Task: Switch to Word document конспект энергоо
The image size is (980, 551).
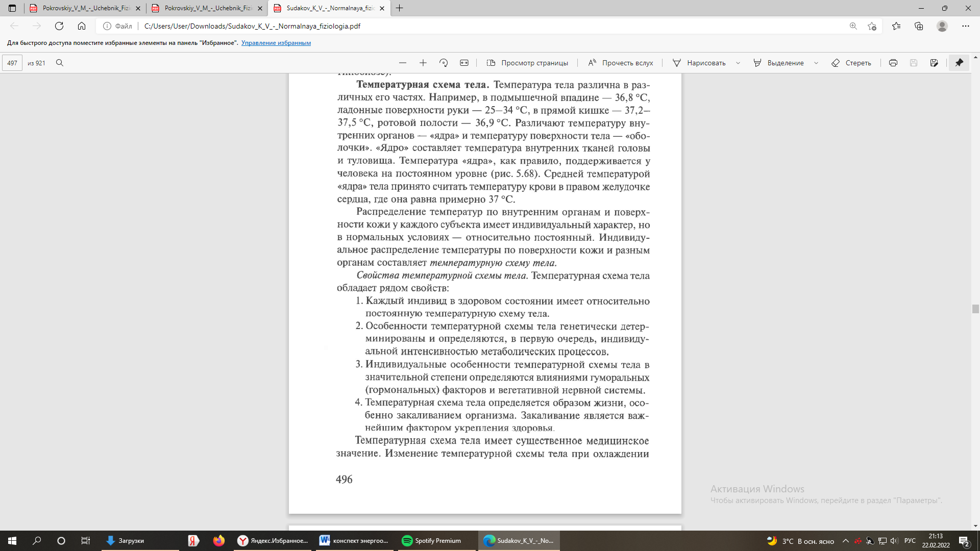Action: pyautogui.click(x=355, y=541)
